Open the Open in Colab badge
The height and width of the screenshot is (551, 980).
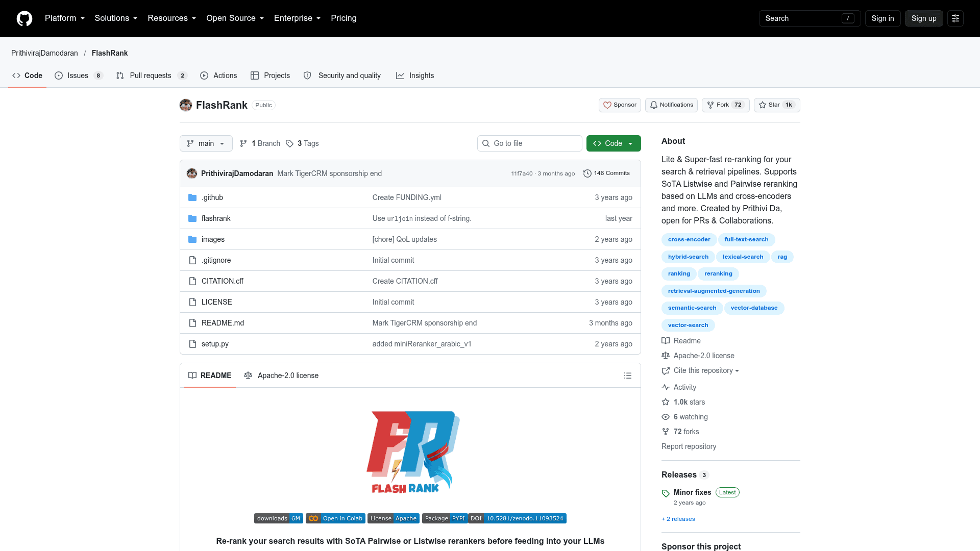[335, 518]
